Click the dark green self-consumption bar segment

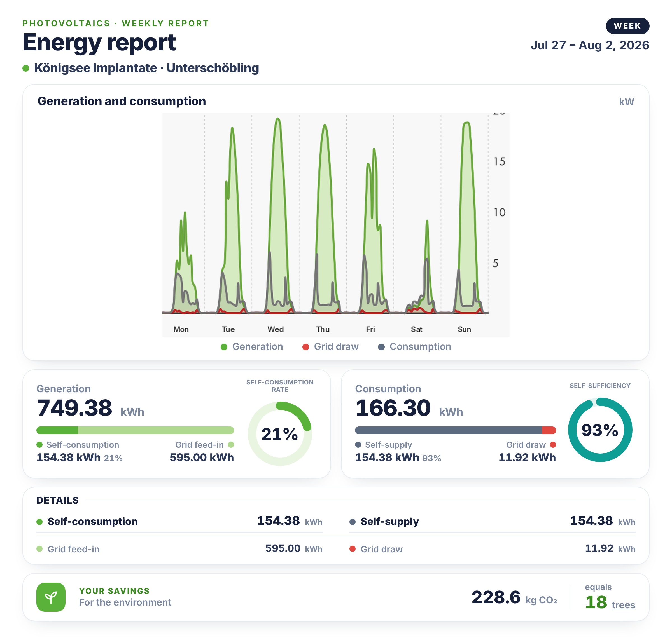click(x=57, y=430)
